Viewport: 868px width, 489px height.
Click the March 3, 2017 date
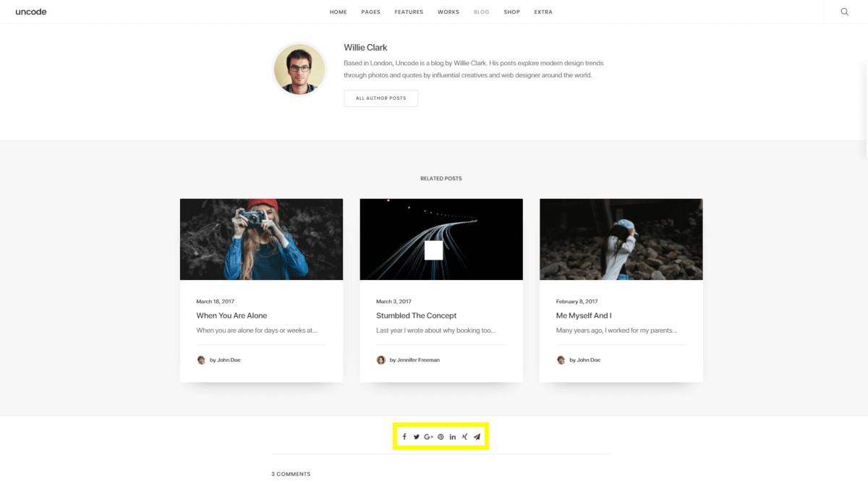pyautogui.click(x=393, y=301)
